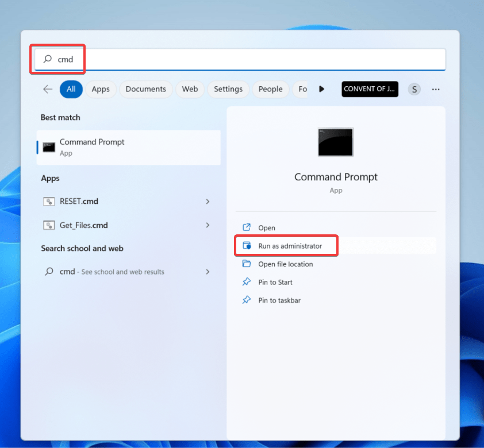This screenshot has width=484, height=448.
Task: Open the Get_Files.cmd result
Action: [x=128, y=225]
